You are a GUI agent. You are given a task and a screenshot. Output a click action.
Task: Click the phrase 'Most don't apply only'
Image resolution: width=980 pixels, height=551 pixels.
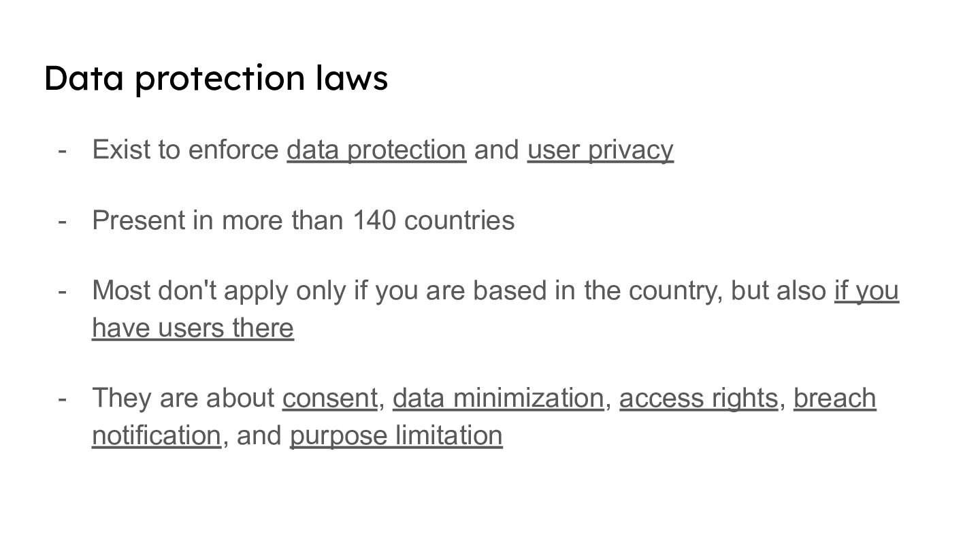pyautogui.click(x=220, y=290)
